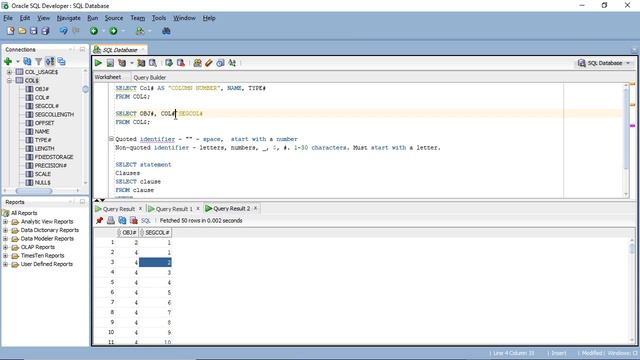Image resolution: width=640 pixels, height=360 pixels.
Task: Toggle the tree view icon in Connections toolbar
Action: tap(50, 62)
